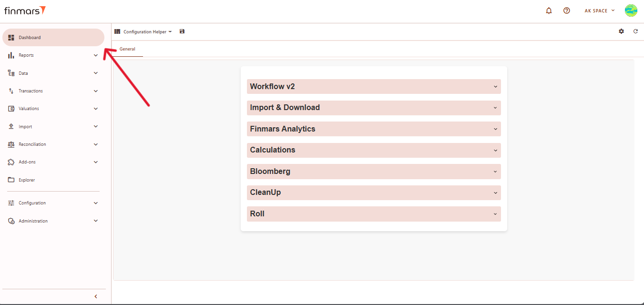The image size is (644, 305).
Task: Open the help question mark icon
Action: 566,10
